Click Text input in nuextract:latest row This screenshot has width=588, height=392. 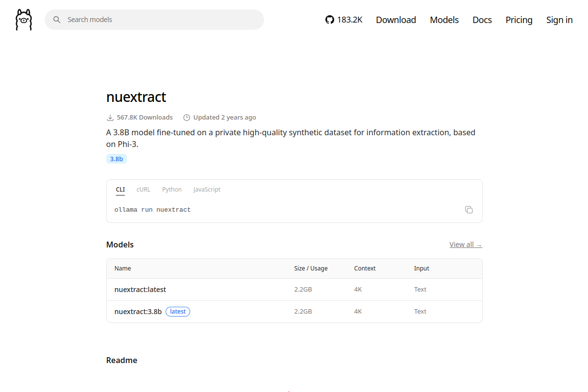click(x=420, y=290)
